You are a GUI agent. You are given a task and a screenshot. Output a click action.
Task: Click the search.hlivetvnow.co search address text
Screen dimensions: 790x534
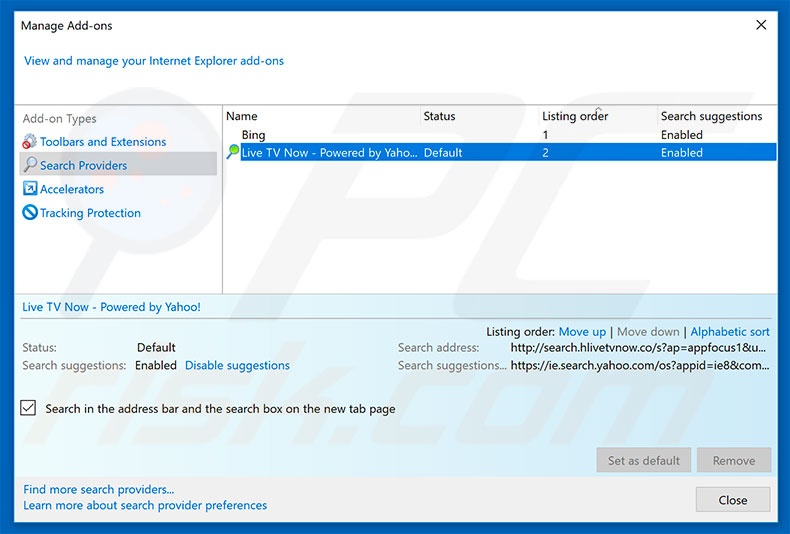pos(638,347)
